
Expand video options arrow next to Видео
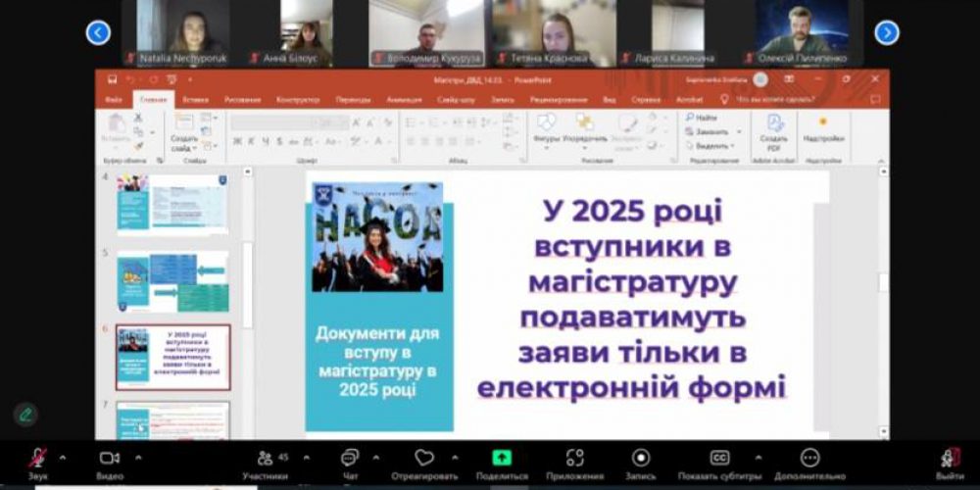click(x=137, y=457)
